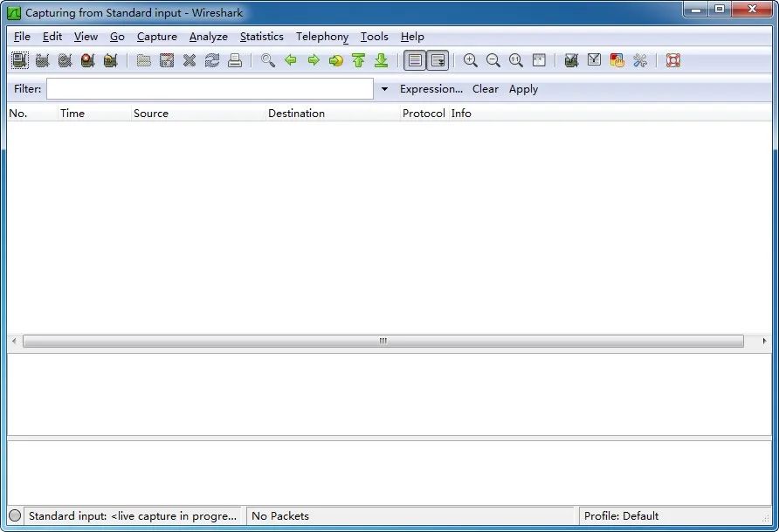Reload this capture file icon
The height and width of the screenshot is (532, 779).
tap(212, 60)
